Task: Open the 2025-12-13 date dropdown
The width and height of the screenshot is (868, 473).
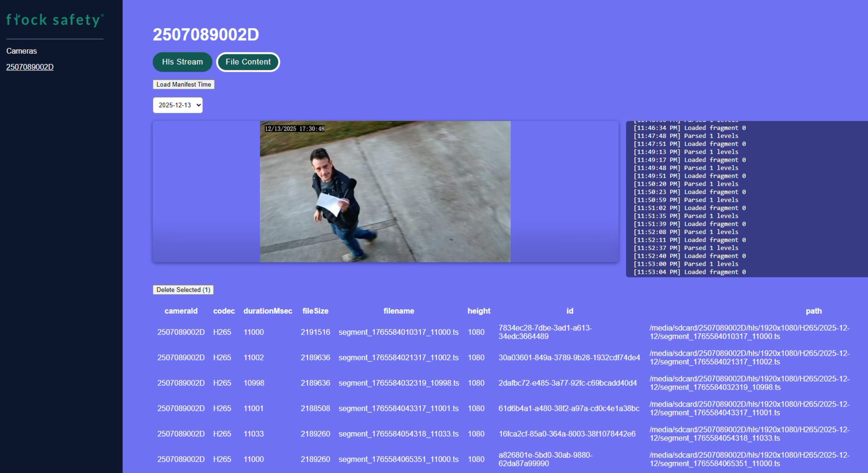Action: pos(178,105)
